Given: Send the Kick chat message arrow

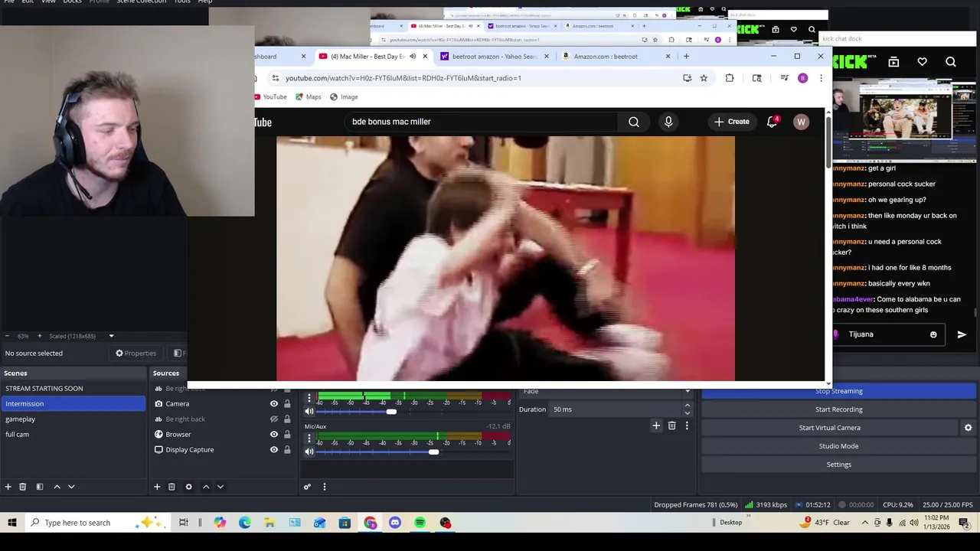Looking at the screenshot, I should [962, 334].
